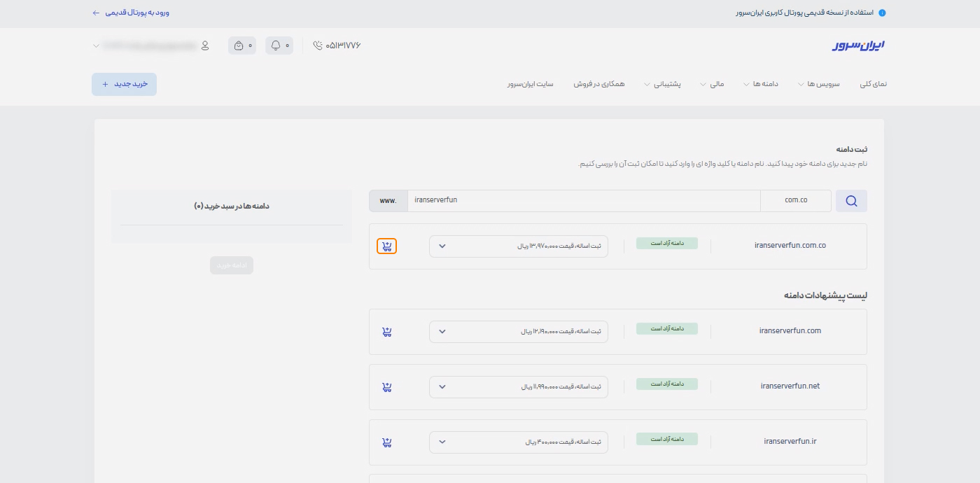Add iranserverfun.com.co to the shopping cart
Viewport: 980px width, 483px height.
coord(386,246)
